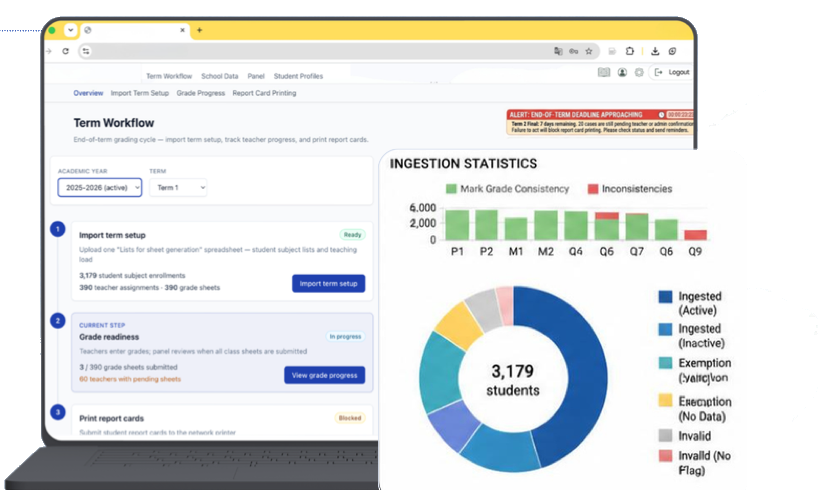Bookmark the page with the star icon
818x490 pixels.
coord(588,51)
